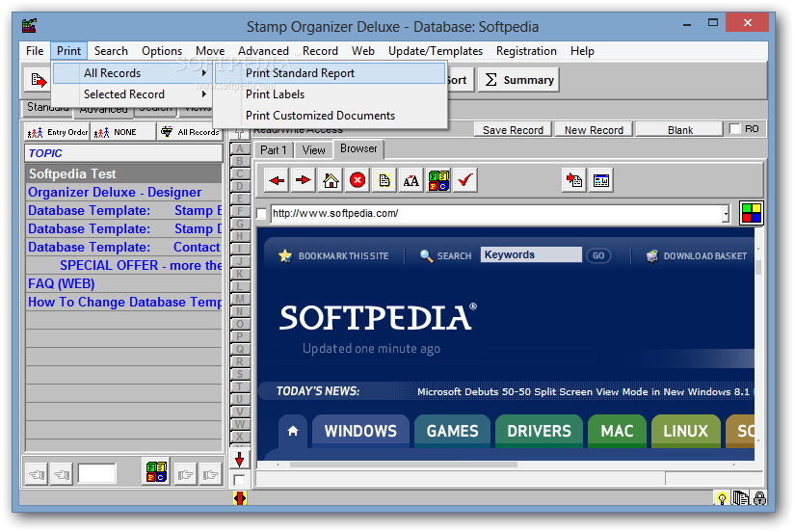Click the AA text size icon
Image resolution: width=795 pixels, height=532 pixels.
[x=411, y=180]
